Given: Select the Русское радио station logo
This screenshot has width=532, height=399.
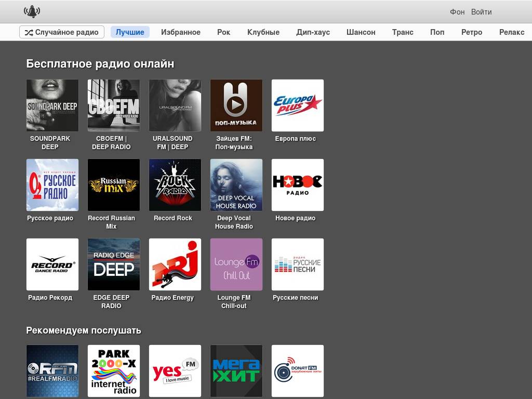Looking at the screenshot, I should (x=52, y=185).
